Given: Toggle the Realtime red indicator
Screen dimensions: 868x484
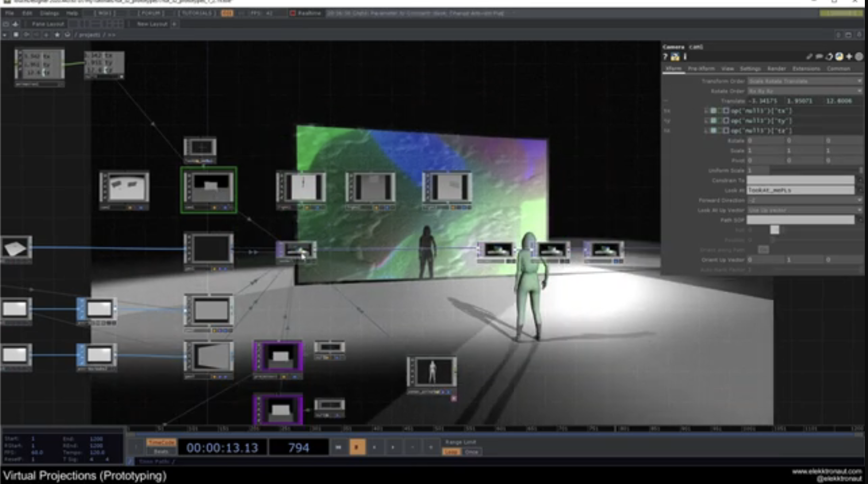Looking at the screenshot, I should click(292, 13).
